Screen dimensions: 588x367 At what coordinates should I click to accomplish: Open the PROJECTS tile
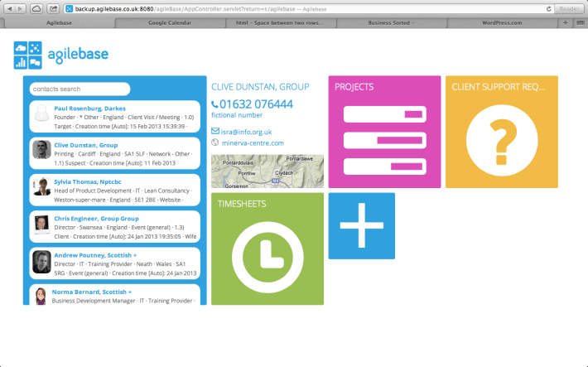pos(385,132)
